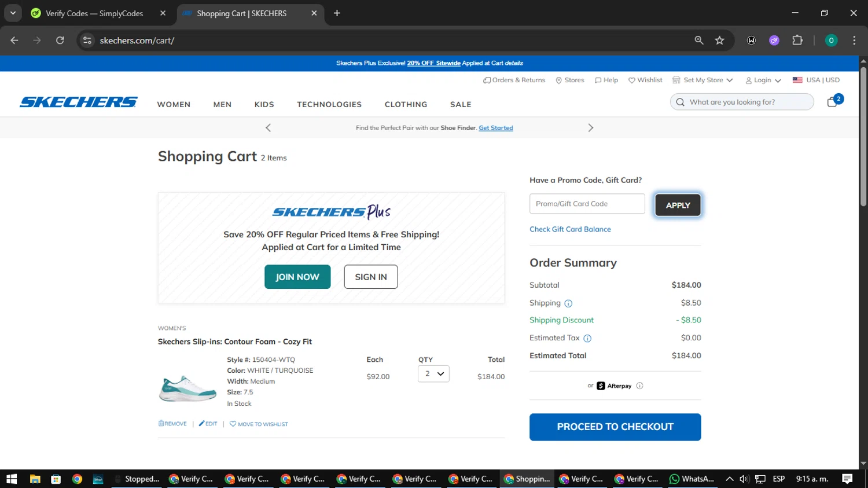Viewport: 868px width, 488px height.
Task: Open a new browser tab
Action: click(337, 13)
